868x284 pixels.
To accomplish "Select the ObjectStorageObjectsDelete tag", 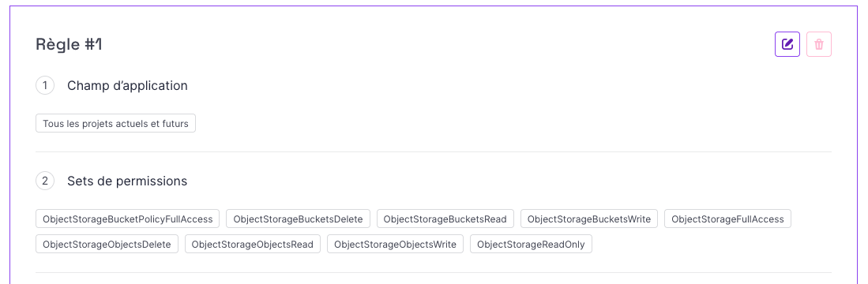I will click(x=107, y=245).
